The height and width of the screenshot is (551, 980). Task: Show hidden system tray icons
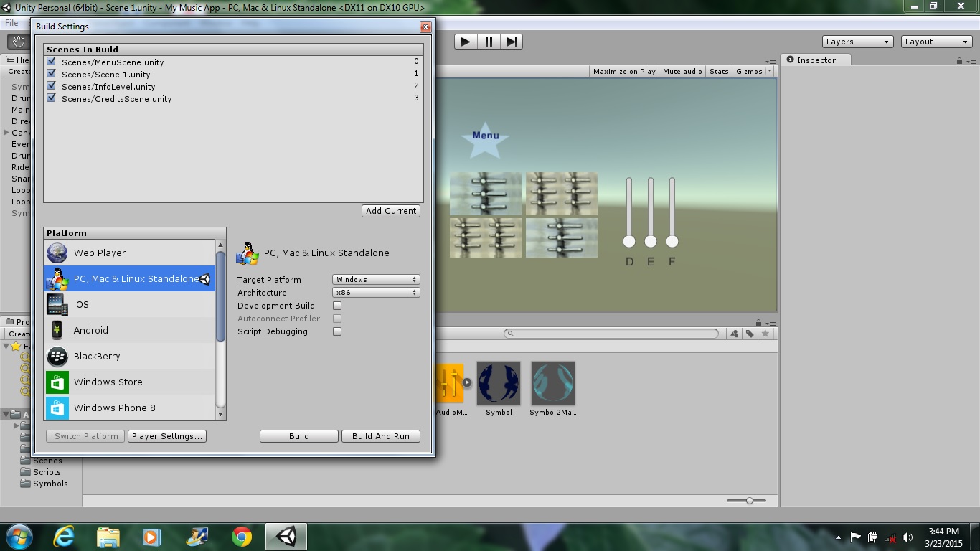[x=839, y=537]
